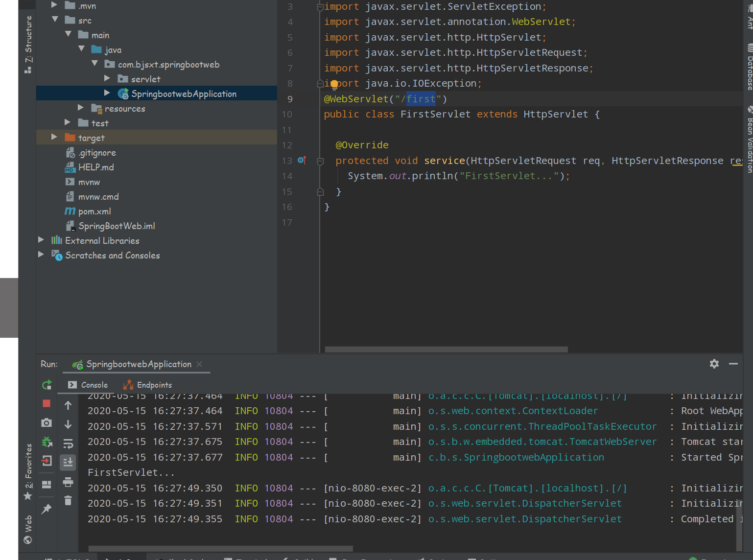This screenshot has width=753, height=560.
Task: Toggle soft-wrap in the console
Action: coord(68,444)
